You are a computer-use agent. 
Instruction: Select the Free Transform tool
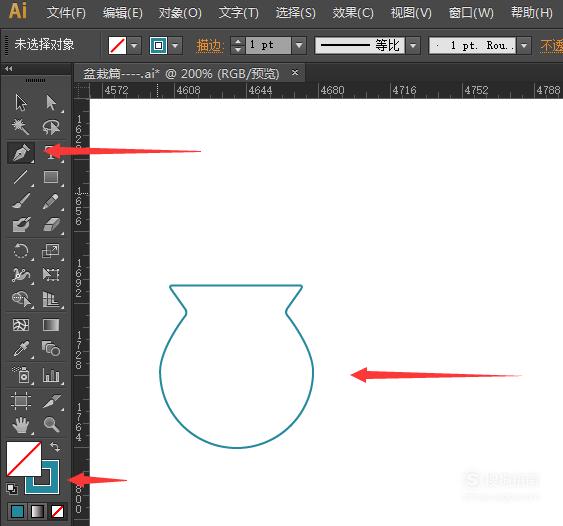coord(51,275)
